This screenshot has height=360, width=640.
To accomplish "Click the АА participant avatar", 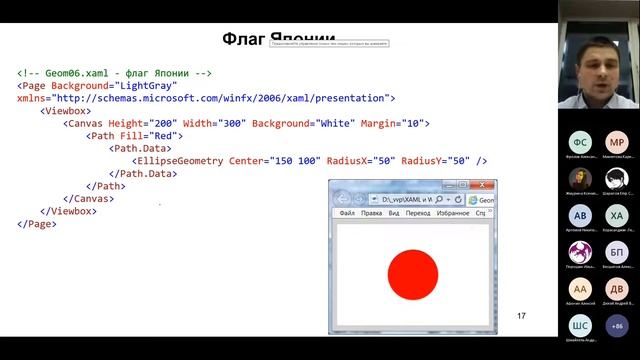I will click(x=580, y=289).
